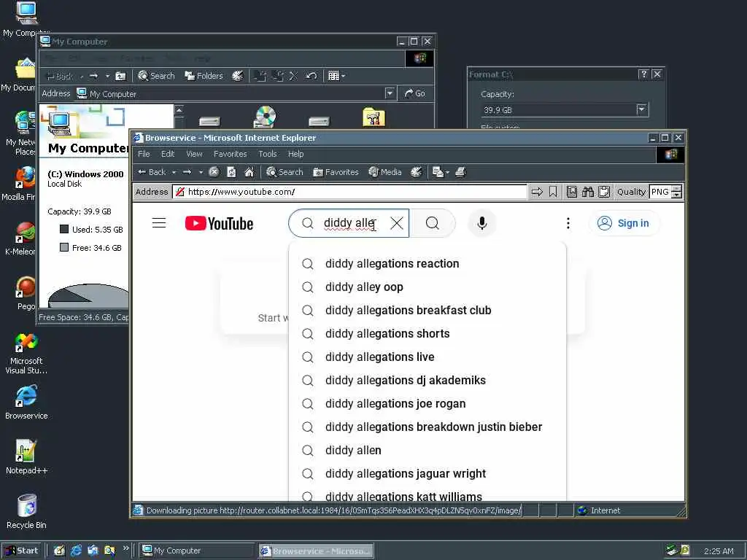
Task: Click the Up folder icon in My Computer
Action: pyautogui.click(x=121, y=76)
